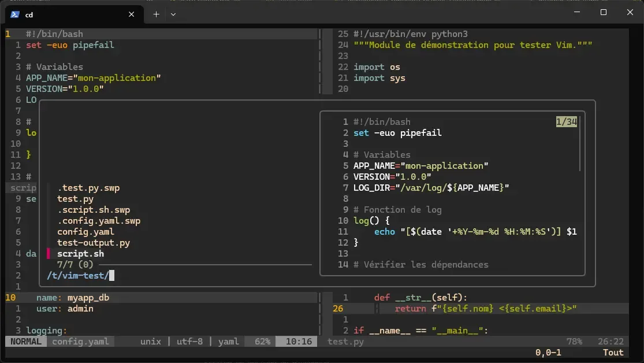Click the utf-8 encoding indicator
Screen dimensions: 644x363
pos(191,341)
